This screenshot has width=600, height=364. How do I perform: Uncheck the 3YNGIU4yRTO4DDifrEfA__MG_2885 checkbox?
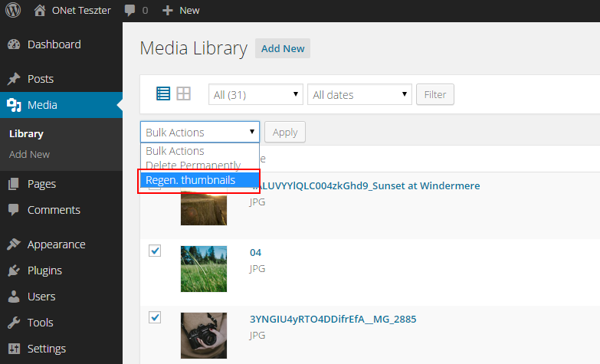[155, 317]
